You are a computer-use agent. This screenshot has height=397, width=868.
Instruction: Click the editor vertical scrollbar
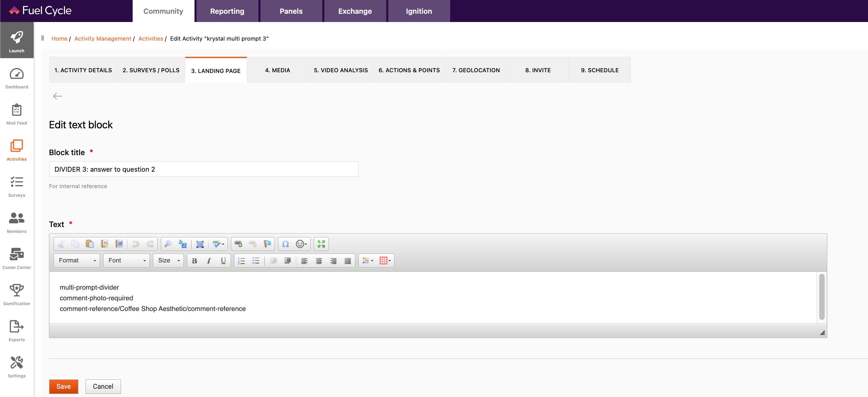pyautogui.click(x=822, y=297)
